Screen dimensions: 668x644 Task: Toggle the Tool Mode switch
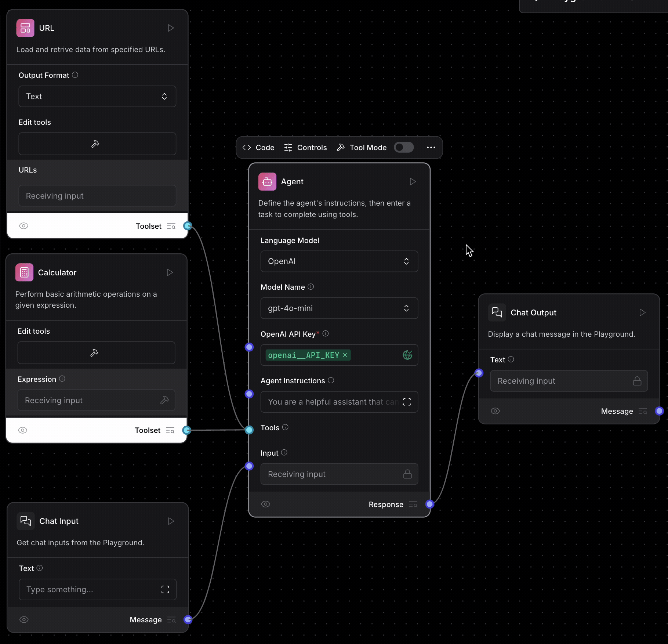click(x=404, y=148)
